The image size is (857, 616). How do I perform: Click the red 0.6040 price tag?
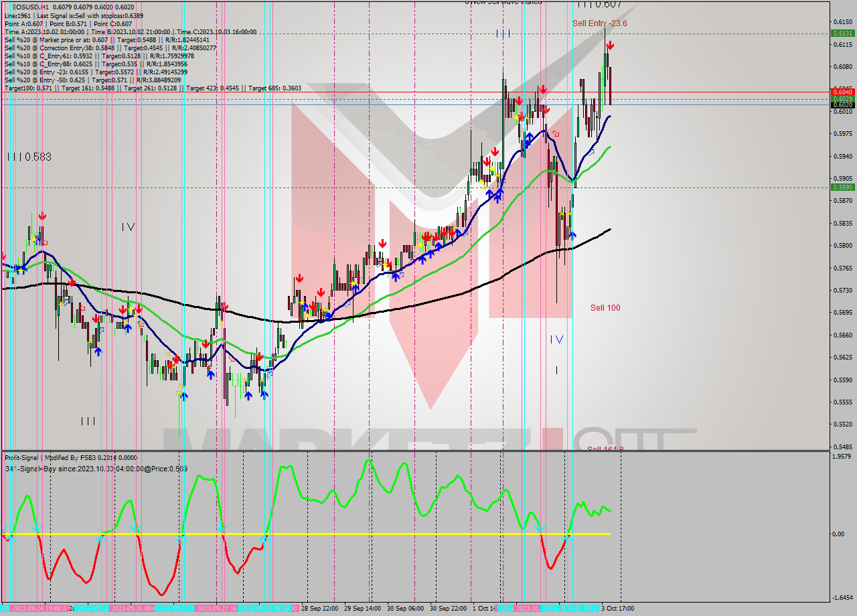(x=842, y=92)
